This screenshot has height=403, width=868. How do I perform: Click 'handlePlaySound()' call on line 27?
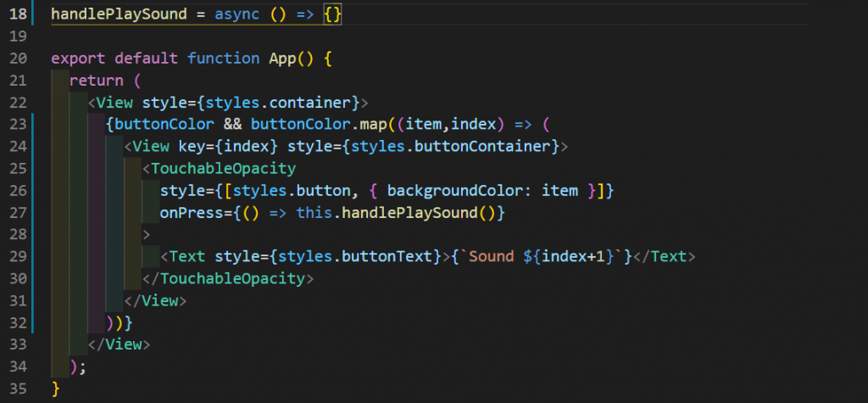coord(419,212)
